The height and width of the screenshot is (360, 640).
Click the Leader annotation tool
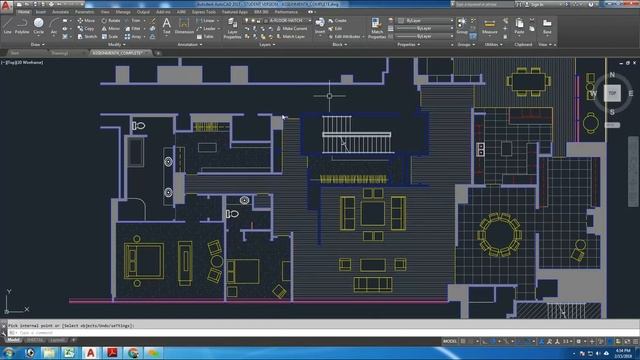click(206, 29)
